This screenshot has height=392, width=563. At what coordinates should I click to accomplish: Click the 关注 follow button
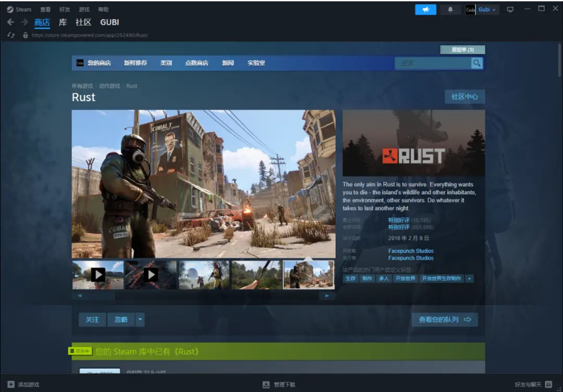pos(92,319)
